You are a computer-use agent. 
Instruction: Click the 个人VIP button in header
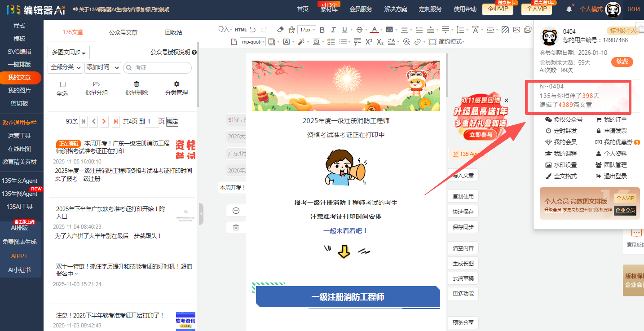536,9
